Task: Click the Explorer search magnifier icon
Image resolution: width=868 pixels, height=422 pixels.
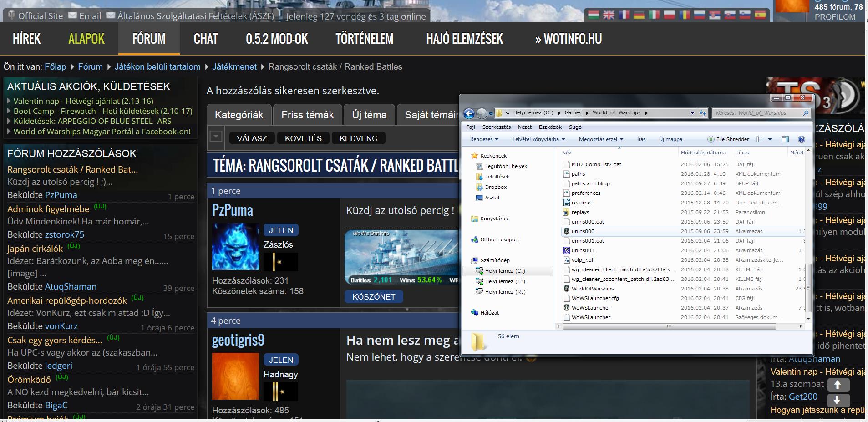Action: (806, 113)
